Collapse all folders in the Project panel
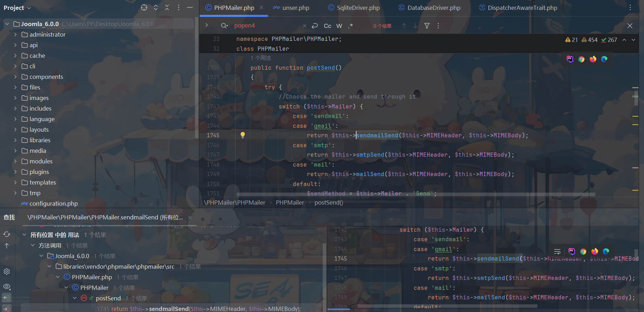 (167, 7)
